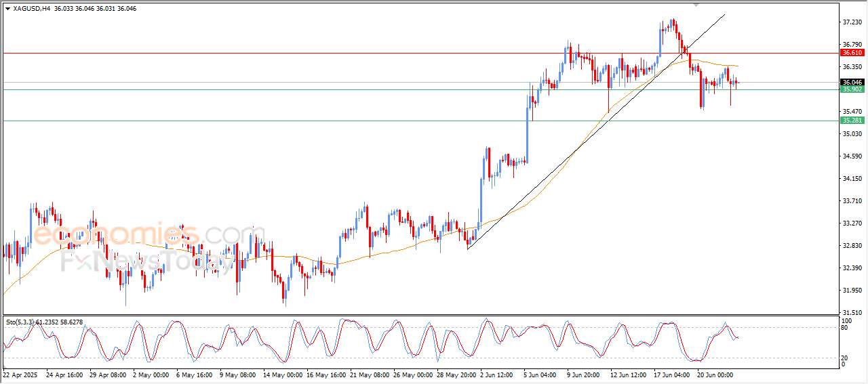Screen dimensions: 868x384
Task: Click the 5 Jun 04:00 time label
Action: 540,374
